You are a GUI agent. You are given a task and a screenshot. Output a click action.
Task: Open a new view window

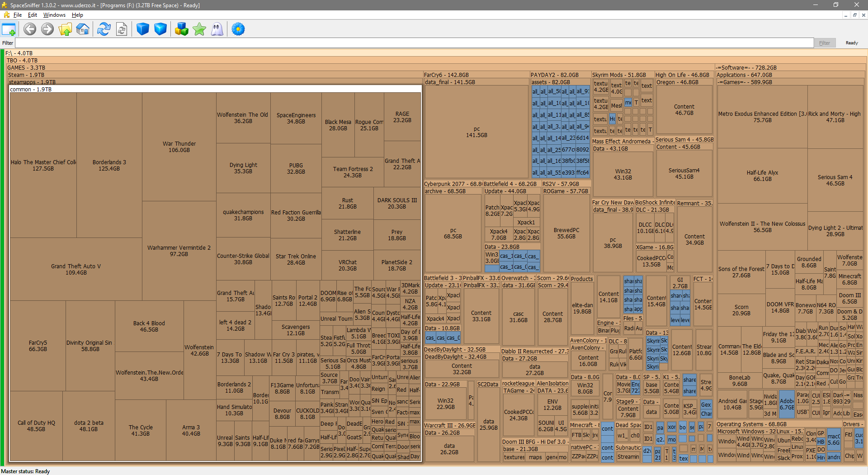coord(9,29)
